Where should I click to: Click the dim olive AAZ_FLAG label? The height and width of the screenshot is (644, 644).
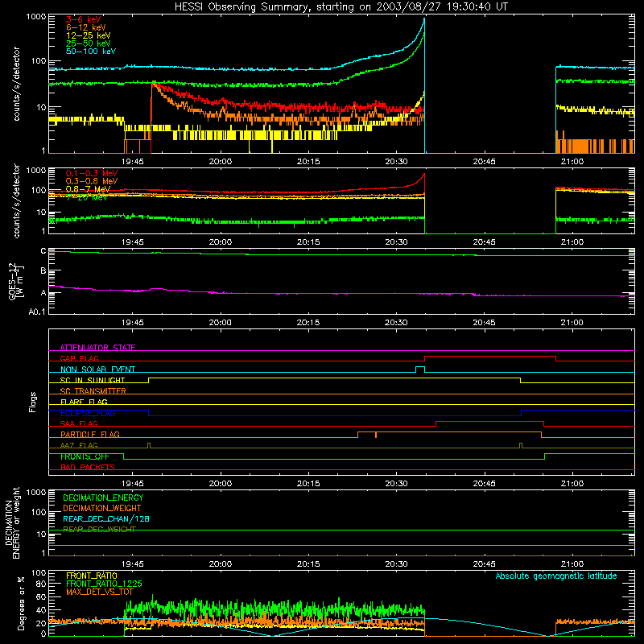pos(79,446)
